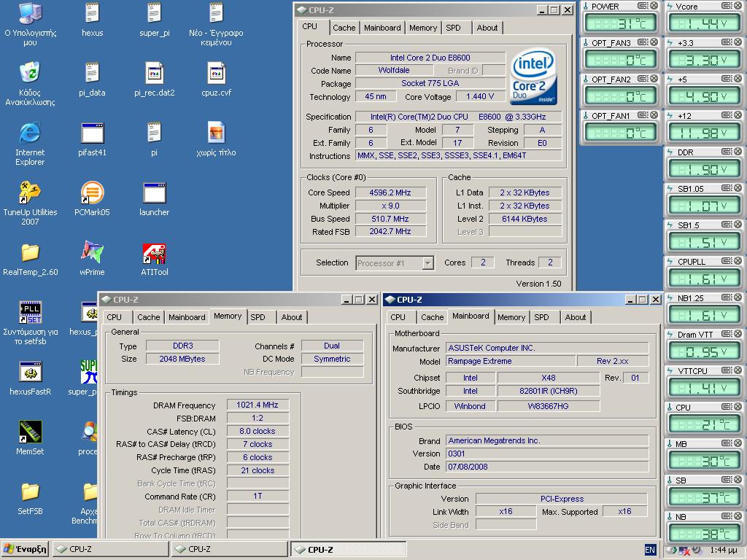Close the SB1.5 voltage sensor panel
This screenshot has width=747, height=560.
pyautogui.click(x=738, y=225)
